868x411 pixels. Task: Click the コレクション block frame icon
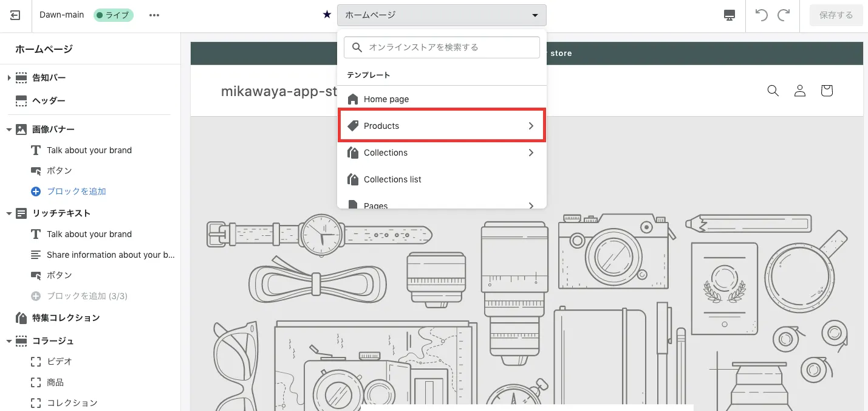pos(36,403)
